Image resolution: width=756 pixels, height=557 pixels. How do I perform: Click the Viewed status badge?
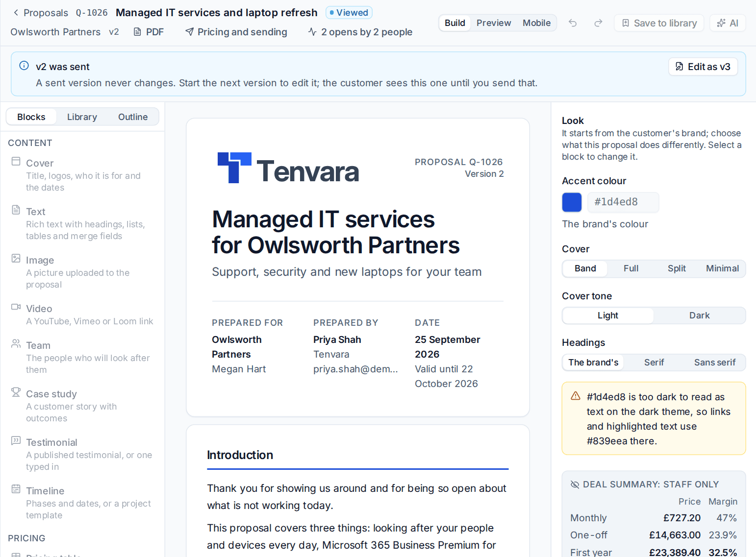click(349, 13)
